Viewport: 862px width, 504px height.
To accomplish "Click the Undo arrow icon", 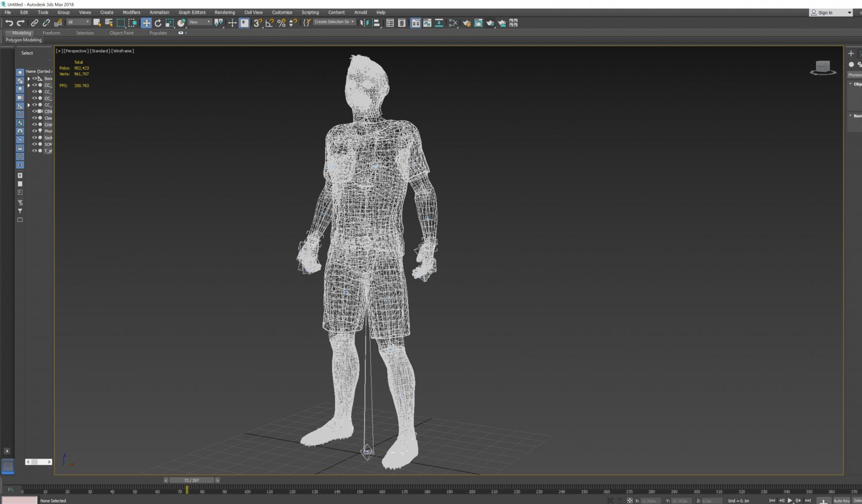I will coord(9,23).
